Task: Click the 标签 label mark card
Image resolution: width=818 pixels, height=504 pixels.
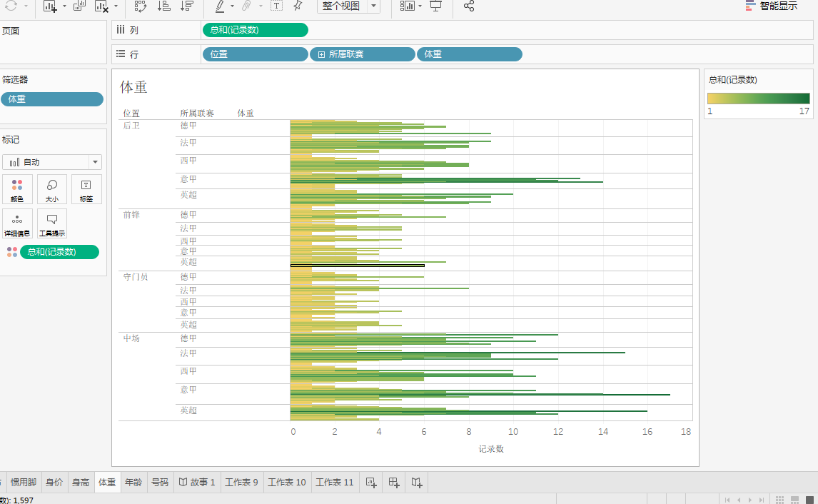Action: 86,189
